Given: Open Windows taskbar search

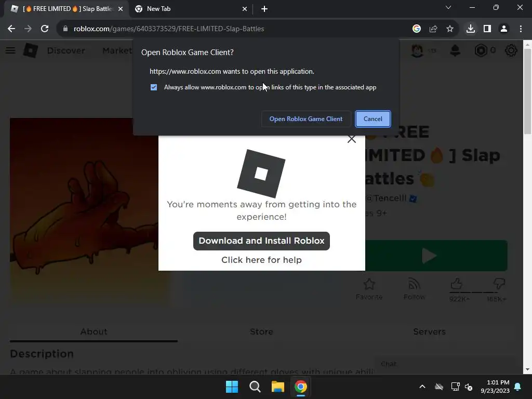Looking at the screenshot, I should pyautogui.click(x=255, y=387).
